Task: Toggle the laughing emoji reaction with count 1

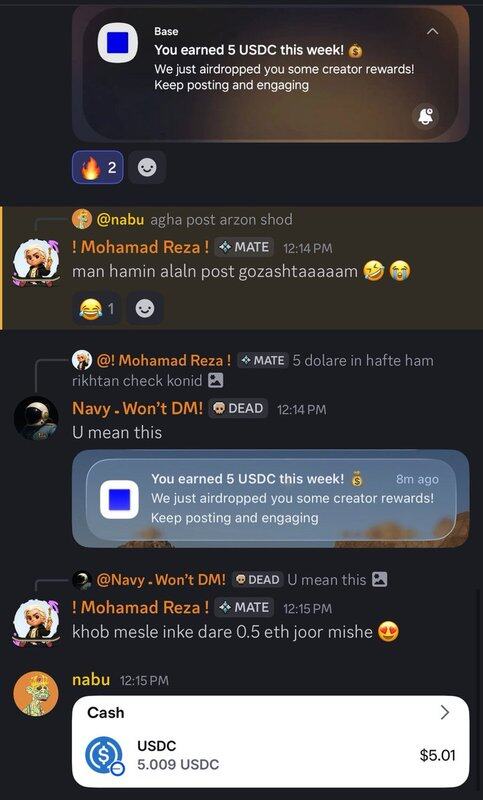Action: [x=97, y=309]
